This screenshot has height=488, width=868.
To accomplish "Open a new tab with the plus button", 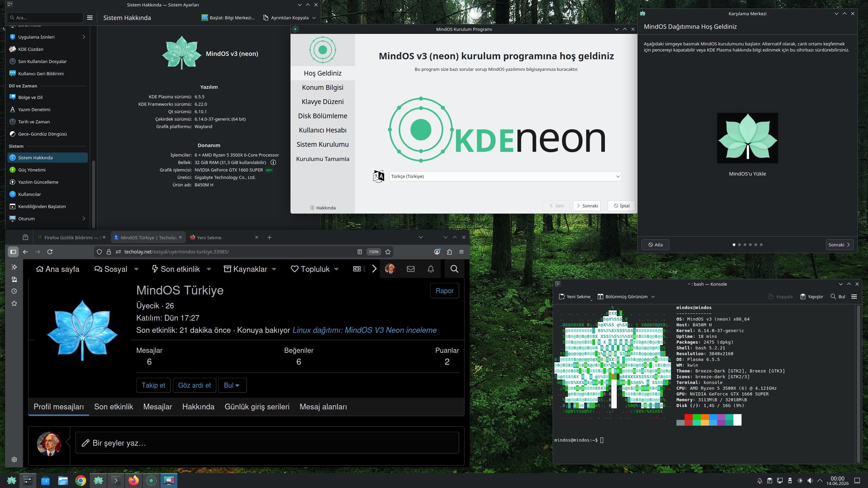I will point(270,238).
